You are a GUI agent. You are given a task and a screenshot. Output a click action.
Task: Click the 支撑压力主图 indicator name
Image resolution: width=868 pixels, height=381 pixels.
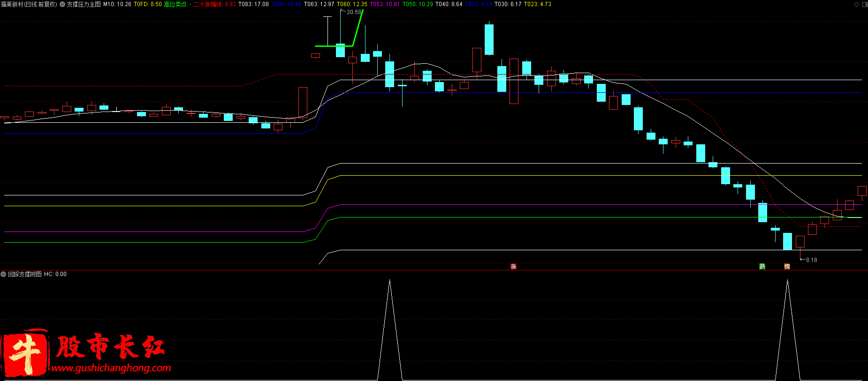pyautogui.click(x=84, y=4)
